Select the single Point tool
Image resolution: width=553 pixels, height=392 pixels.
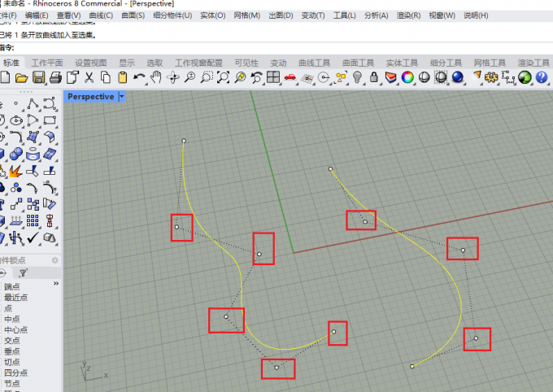click(x=16, y=103)
